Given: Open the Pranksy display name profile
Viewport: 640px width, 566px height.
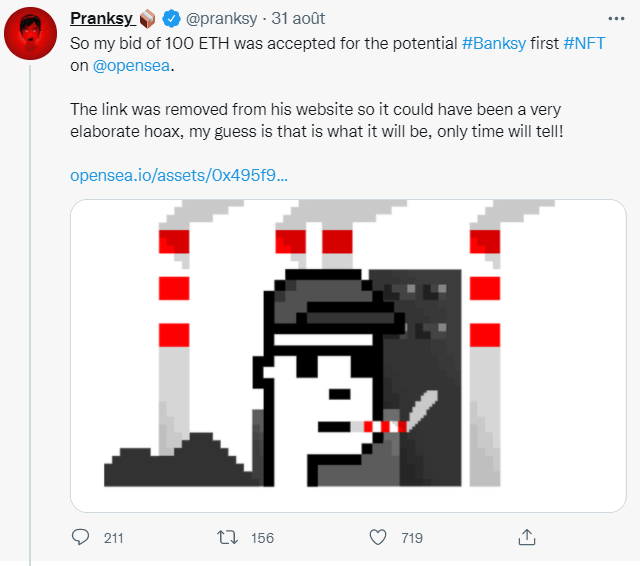Looking at the screenshot, I should (x=102, y=19).
